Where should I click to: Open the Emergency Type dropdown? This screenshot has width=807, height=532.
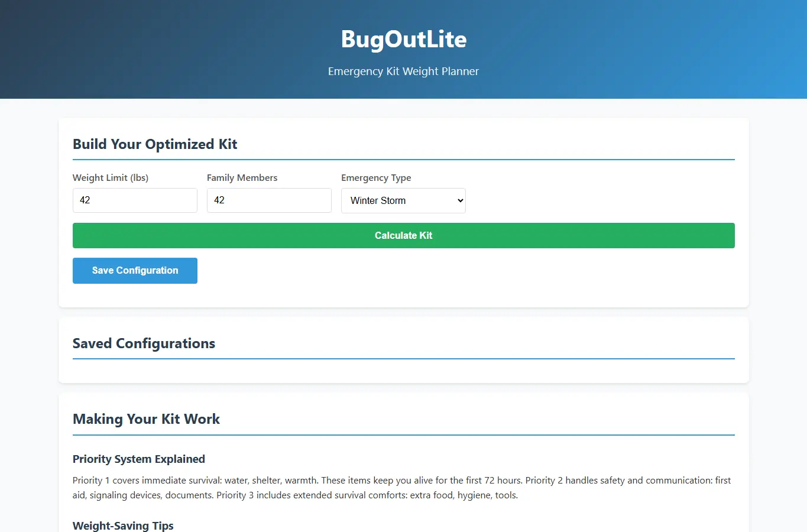click(403, 200)
